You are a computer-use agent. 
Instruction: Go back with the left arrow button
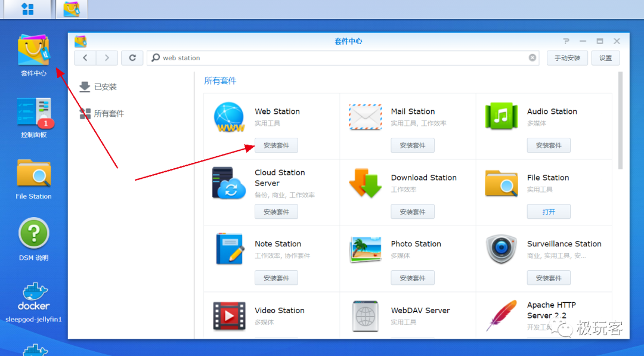(85, 58)
